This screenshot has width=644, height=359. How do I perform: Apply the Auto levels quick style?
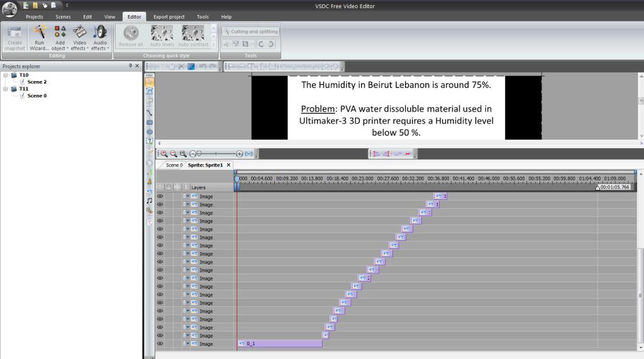click(x=162, y=36)
